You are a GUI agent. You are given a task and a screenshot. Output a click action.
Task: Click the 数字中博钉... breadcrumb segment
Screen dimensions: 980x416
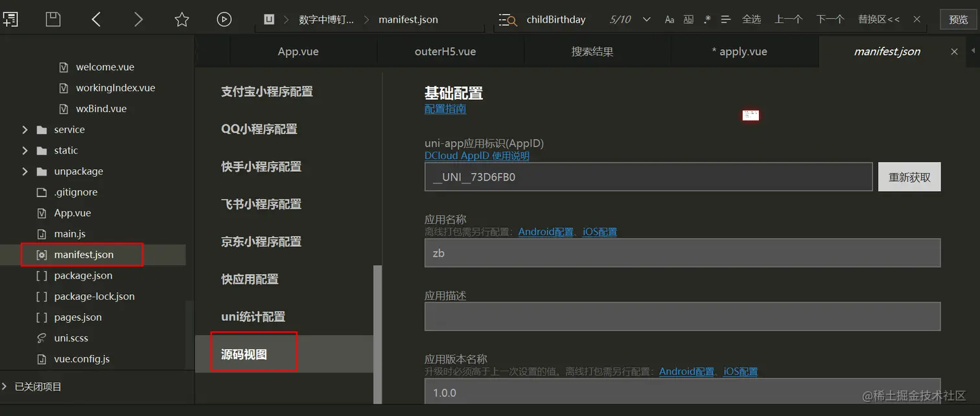tap(327, 19)
